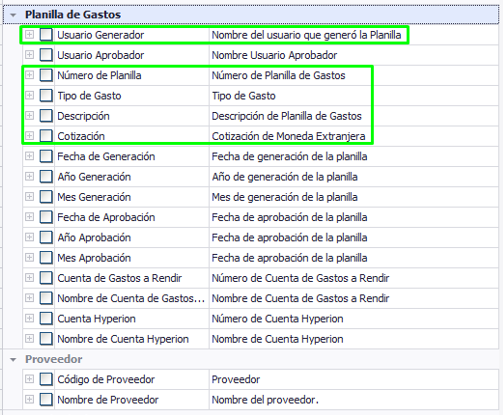Click description 'Cotización de Moneda Extranjera'
This screenshot has height=415, width=503.
pyautogui.click(x=288, y=136)
